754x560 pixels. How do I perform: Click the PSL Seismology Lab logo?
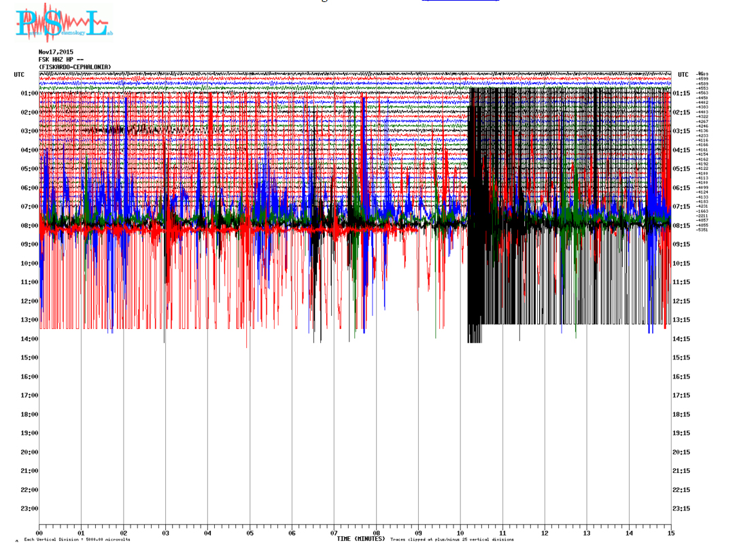[x=63, y=23]
